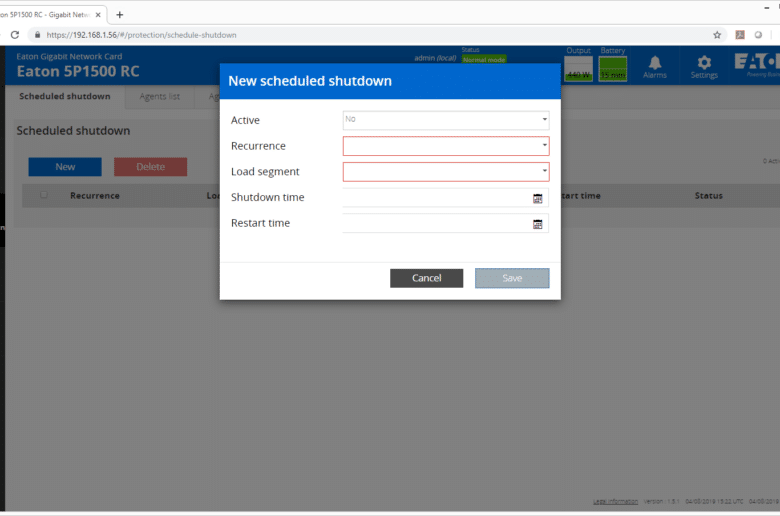Click the Normal mode status badge
Image resolution: width=780 pixels, height=516 pixels.
[484, 59]
